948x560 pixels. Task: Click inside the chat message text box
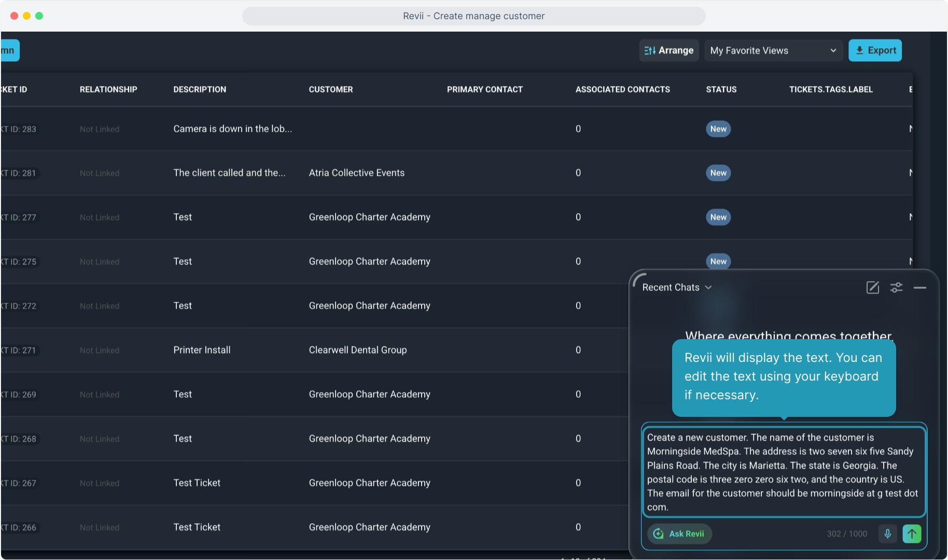pos(783,472)
